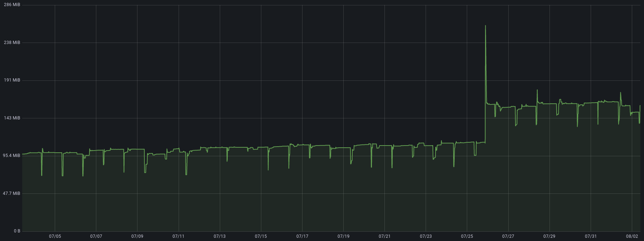Click the 143 MiB y-axis label
Image resolution: width=644 pixels, height=241 pixels.
(12, 118)
